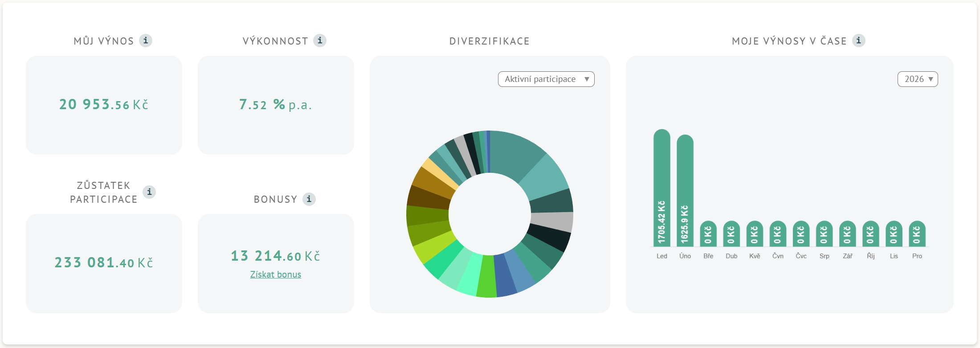The height and width of the screenshot is (348, 980).
Task: Click the Bře month bar
Action: tap(708, 234)
